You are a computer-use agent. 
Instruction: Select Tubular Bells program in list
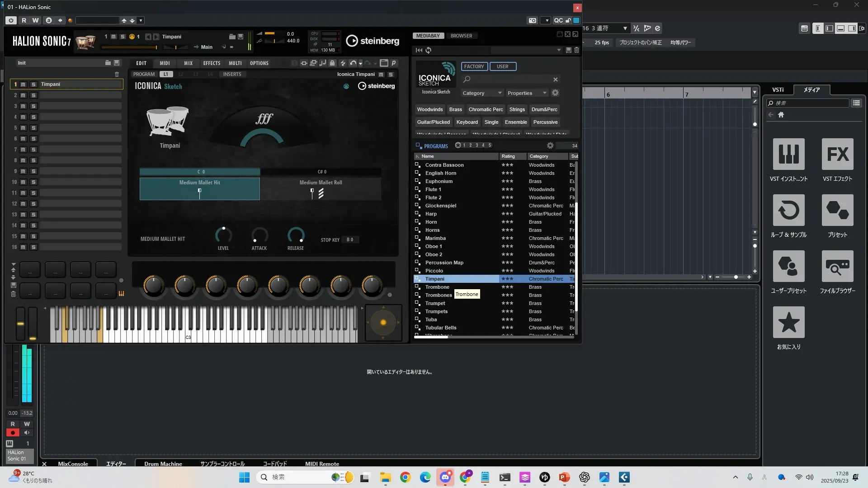(x=440, y=328)
